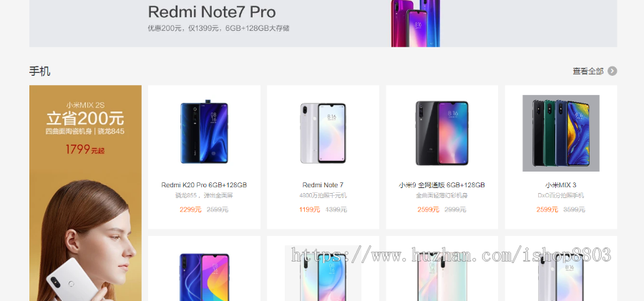Open the Redmi Note 7 product title
Viewport: 644px width, 301px height.
click(323, 185)
